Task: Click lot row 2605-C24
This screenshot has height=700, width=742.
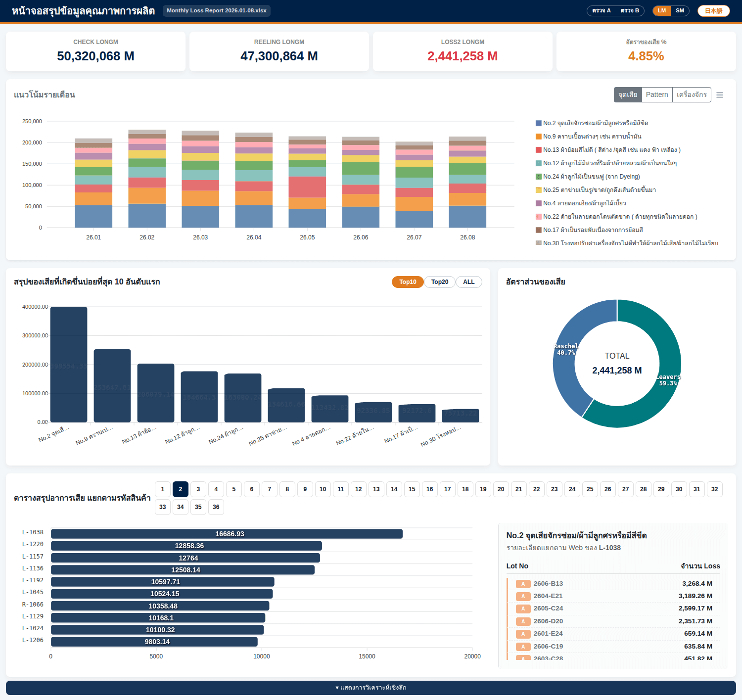Action: pos(613,608)
